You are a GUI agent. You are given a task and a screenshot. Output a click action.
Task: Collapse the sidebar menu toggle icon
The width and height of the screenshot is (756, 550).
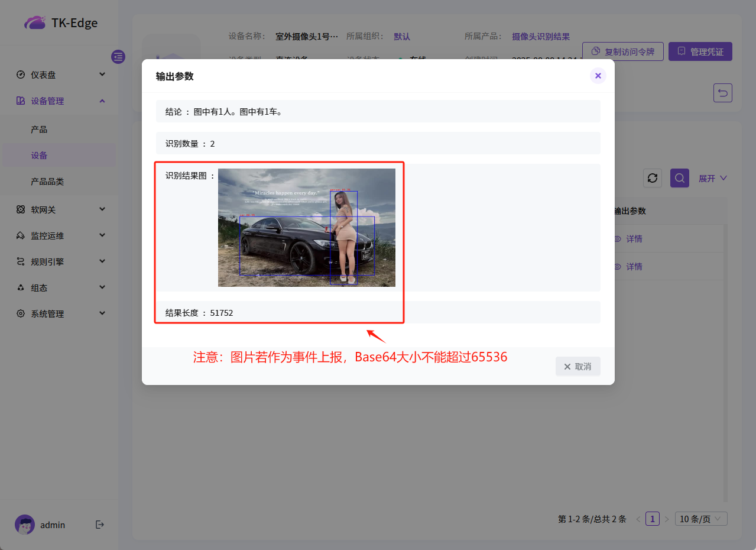tap(118, 57)
